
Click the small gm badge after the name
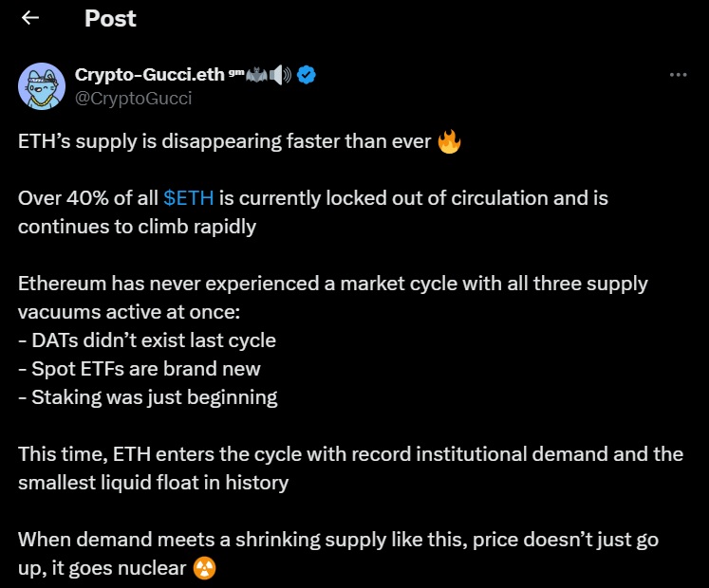(234, 72)
